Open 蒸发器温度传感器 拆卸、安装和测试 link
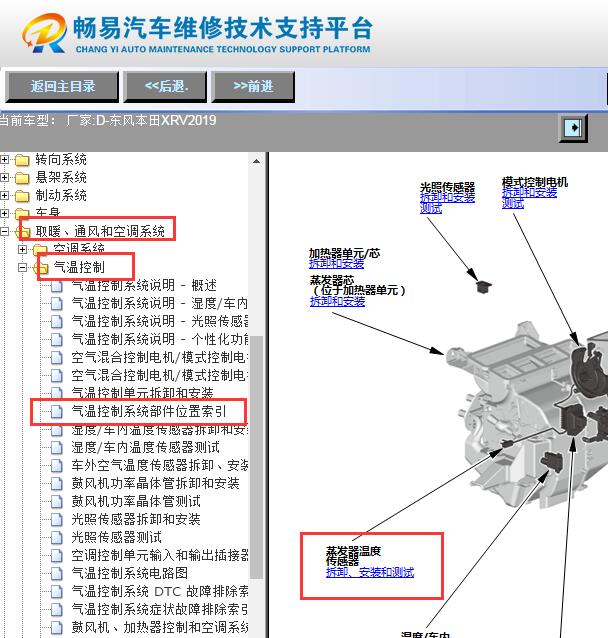Viewport: 608px width, 638px height. 370,572
